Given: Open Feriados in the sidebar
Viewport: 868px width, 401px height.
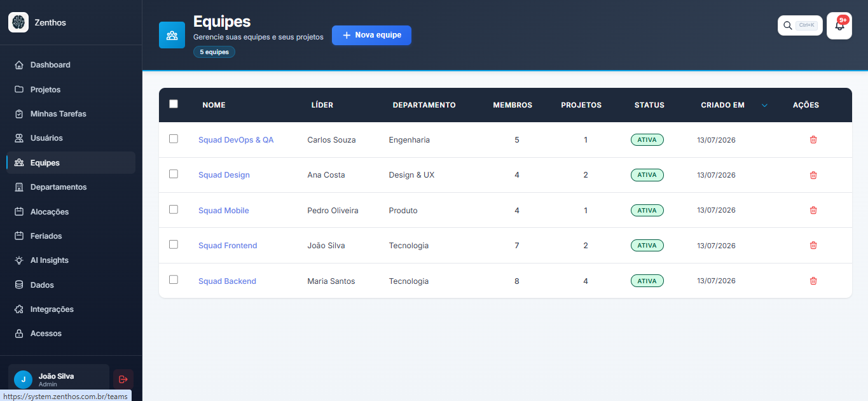Looking at the screenshot, I should [71, 236].
